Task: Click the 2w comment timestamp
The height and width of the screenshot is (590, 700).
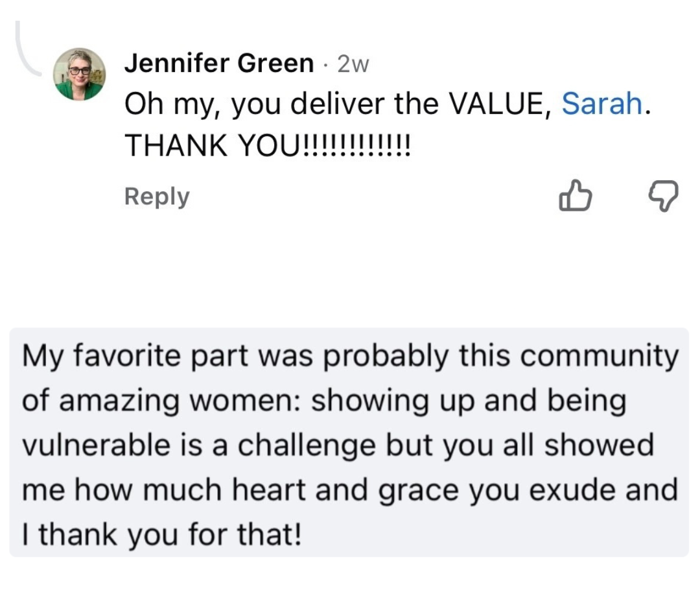Action: click(353, 65)
